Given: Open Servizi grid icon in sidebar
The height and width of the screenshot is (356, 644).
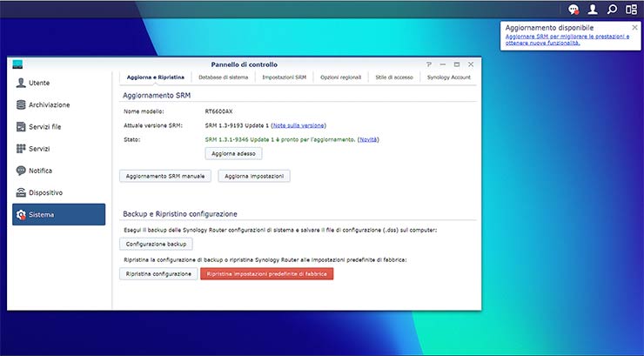Looking at the screenshot, I should [x=21, y=149].
